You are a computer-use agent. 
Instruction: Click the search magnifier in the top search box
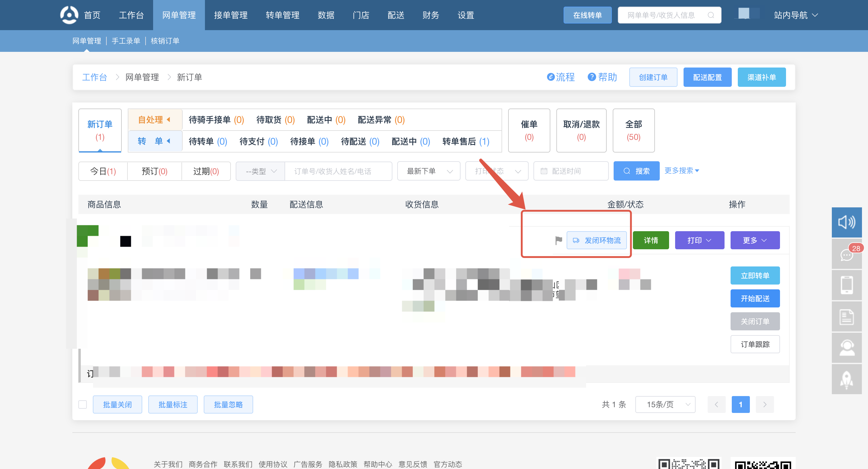coord(711,15)
